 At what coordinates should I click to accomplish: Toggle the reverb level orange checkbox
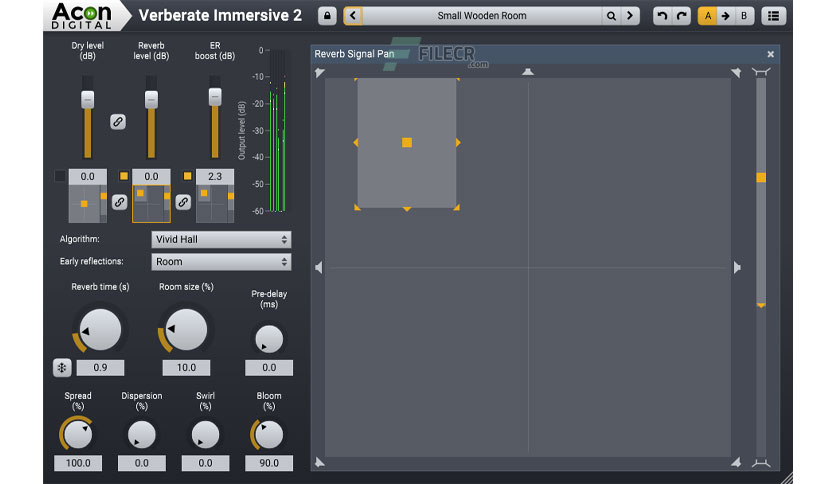pyautogui.click(x=124, y=176)
